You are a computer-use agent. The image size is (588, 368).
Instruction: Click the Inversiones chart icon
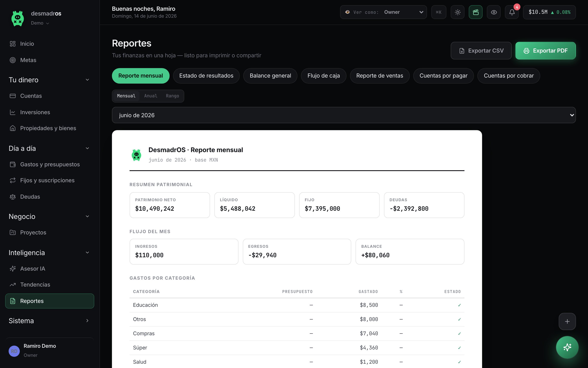pos(13,112)
